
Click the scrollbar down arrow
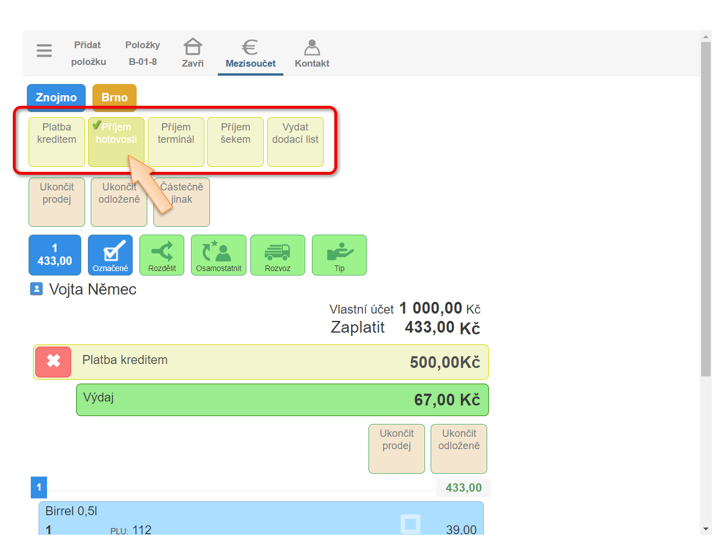(x=706, y=529)
